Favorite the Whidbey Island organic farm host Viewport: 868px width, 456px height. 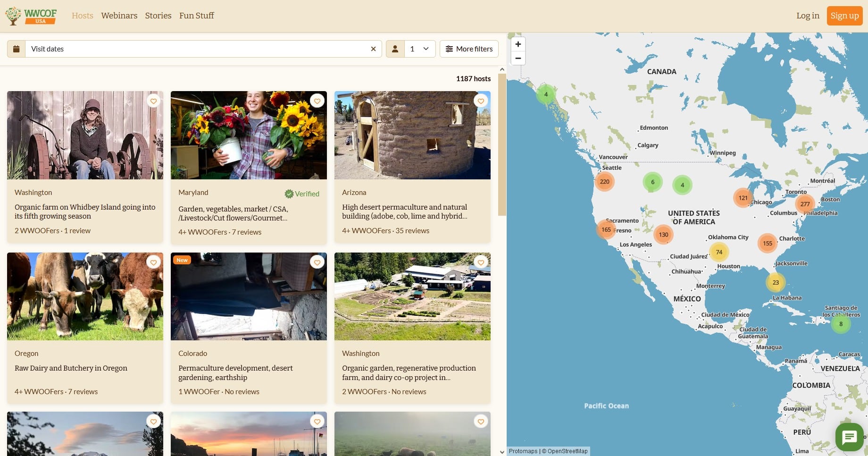153,101
